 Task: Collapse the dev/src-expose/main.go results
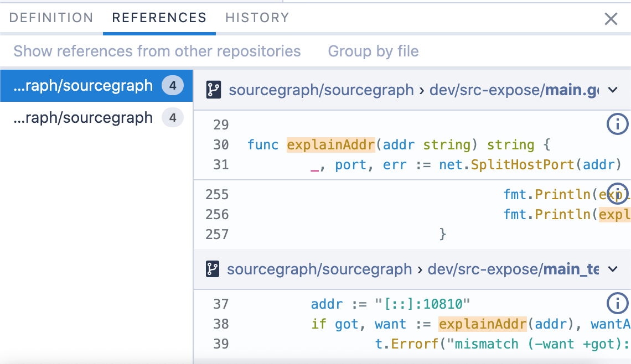(x=613, y=90)
